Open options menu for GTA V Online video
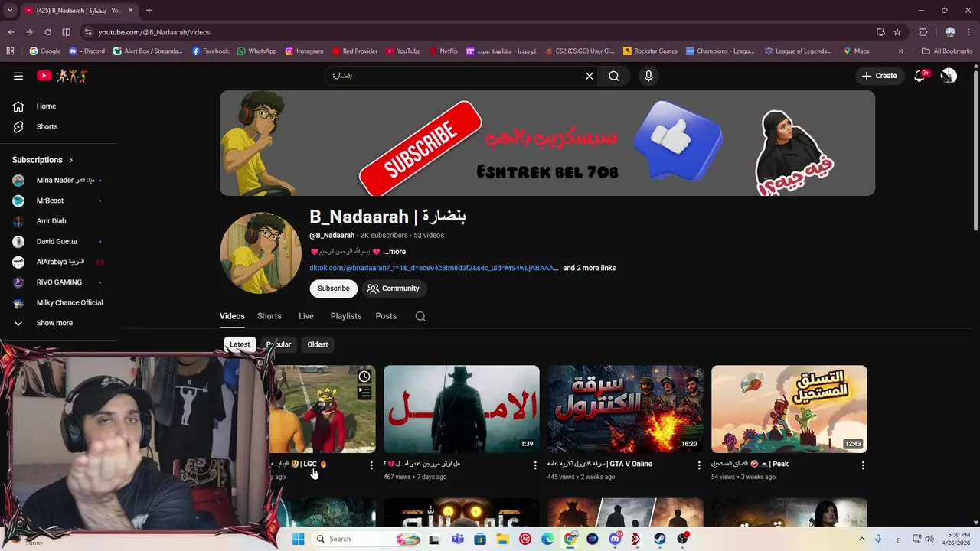This screenshot has width=980, height=551. [x=699, y=465]
